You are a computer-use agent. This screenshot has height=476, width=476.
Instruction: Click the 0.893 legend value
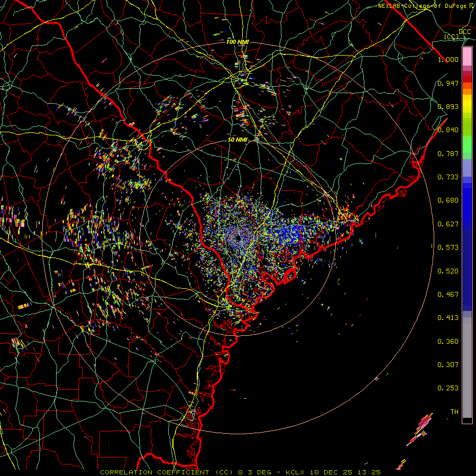coord(448,106)
